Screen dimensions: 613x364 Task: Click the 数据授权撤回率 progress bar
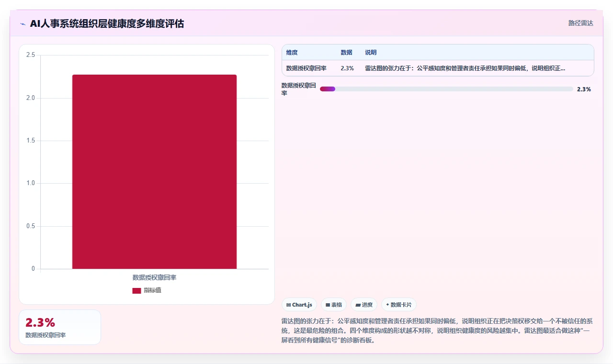[446, 89]
